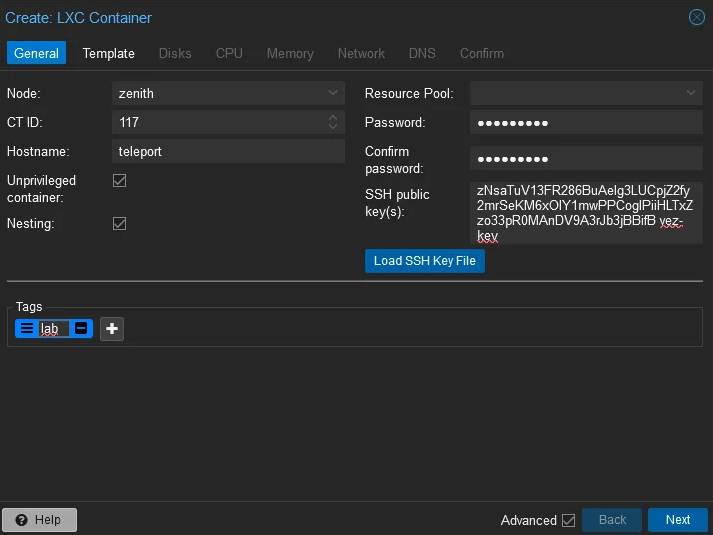
Task: Disable the Nesting checkbox
Action: tap(119, 224)
